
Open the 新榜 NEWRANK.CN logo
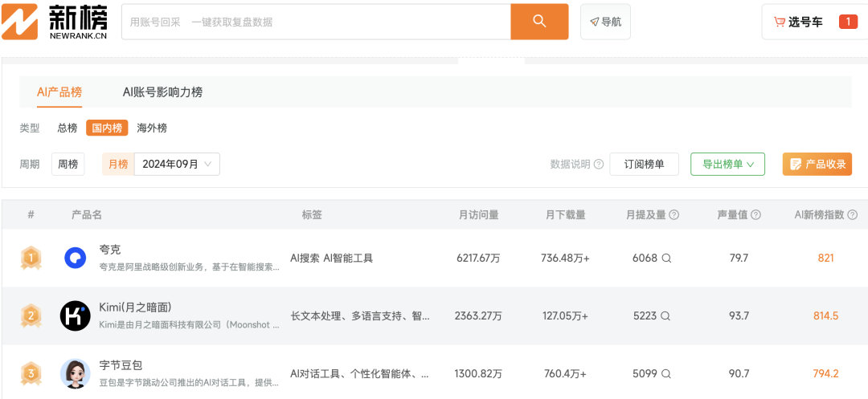[55, 22]
